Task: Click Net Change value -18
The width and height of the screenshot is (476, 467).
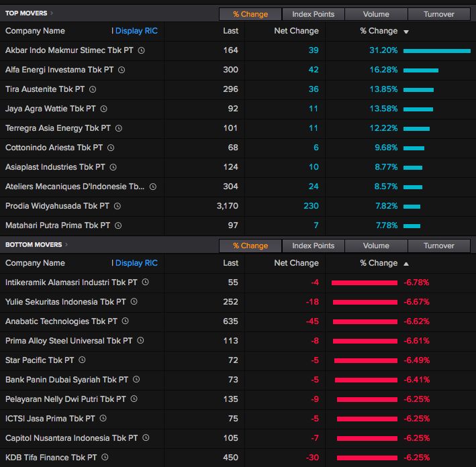Action: pos(312,302)
